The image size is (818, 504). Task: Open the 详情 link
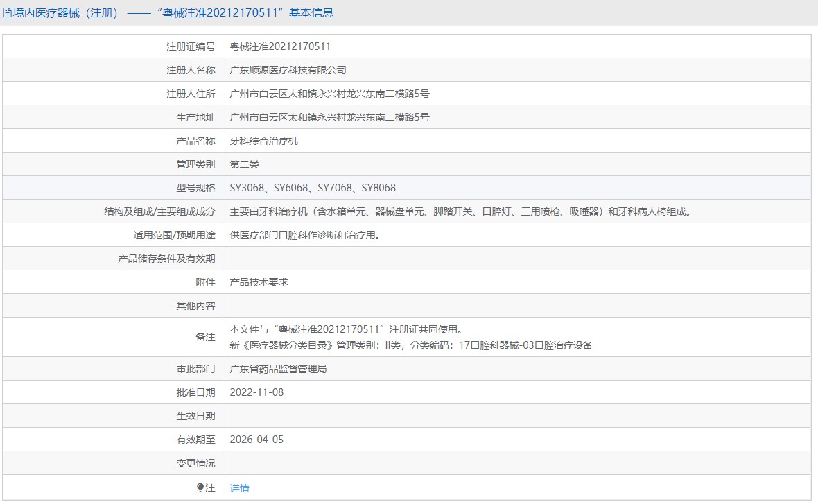(239, 487)
